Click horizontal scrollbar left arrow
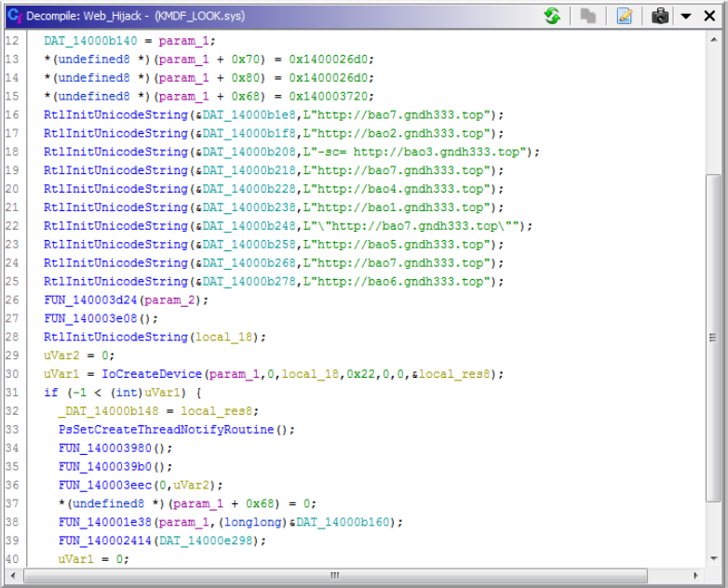The image size is (728, 588). pyautogui.click(x=12, y=575)
